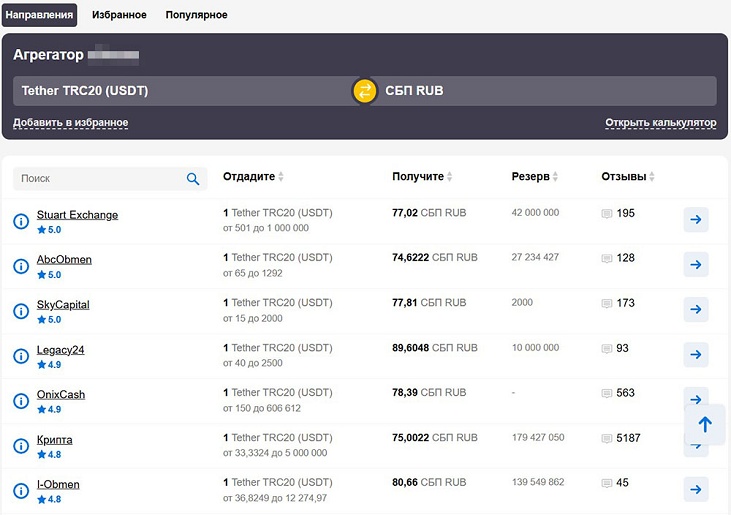The height and width of the screenshot is (515, 731).
Task: Switch to Направления tab
Action: 39,15
